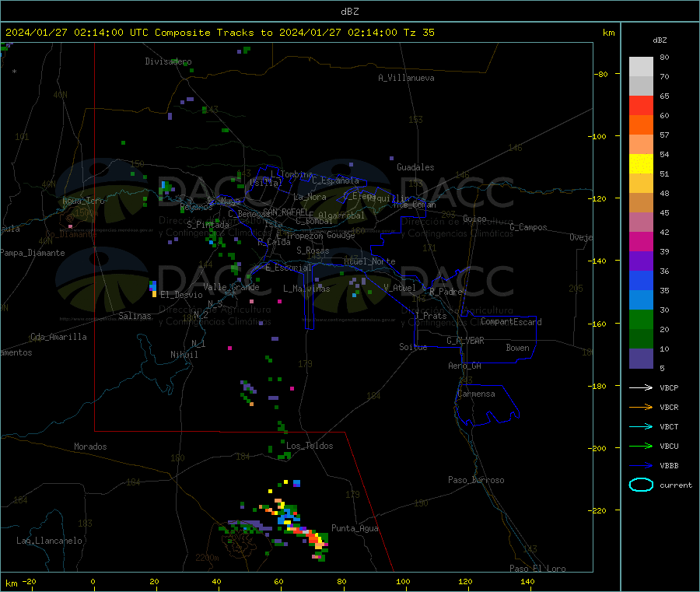
Task: Pick the red 60–65 dBZ swatch
Action: pos(641,105)
